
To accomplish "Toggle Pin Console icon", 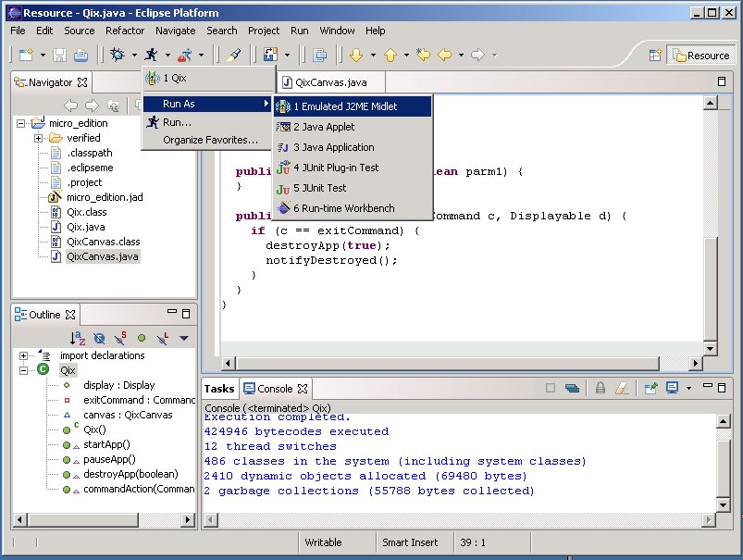I will 650,389.
